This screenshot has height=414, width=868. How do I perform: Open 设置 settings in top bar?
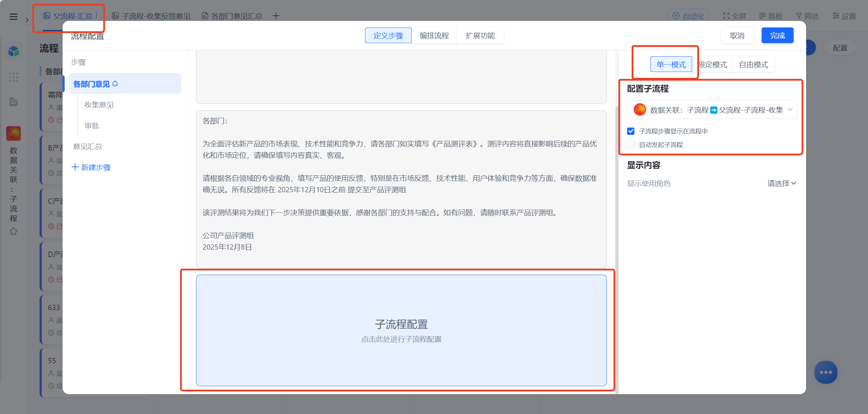(x=844, y=16)
